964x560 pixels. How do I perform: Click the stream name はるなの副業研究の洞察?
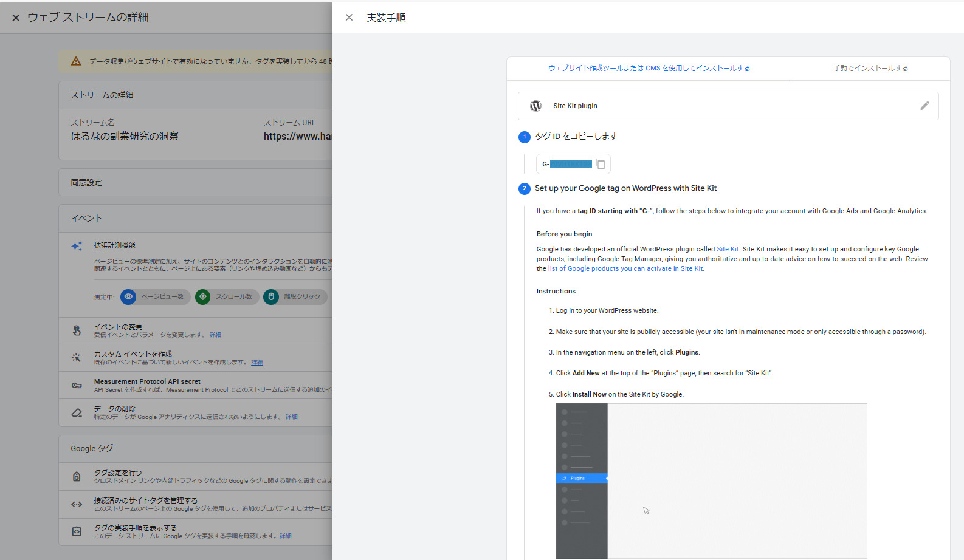coord(125,136)
